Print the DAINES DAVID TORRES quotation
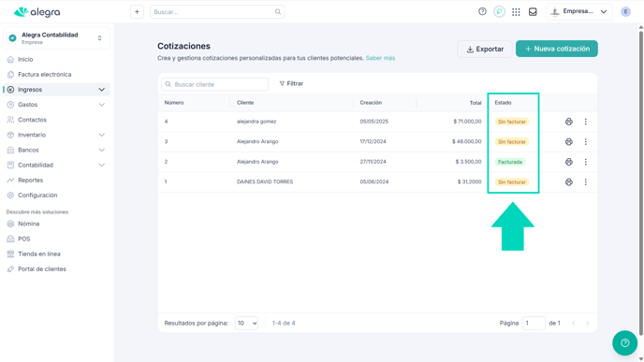 (x=569, y=181)
